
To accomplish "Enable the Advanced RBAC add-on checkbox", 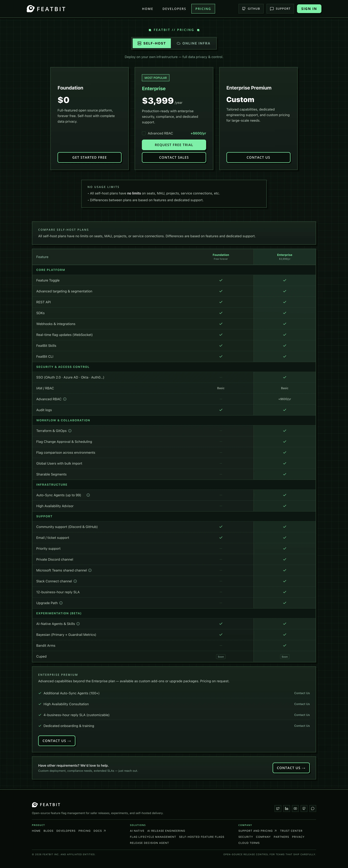I will [x=144, y=133].
